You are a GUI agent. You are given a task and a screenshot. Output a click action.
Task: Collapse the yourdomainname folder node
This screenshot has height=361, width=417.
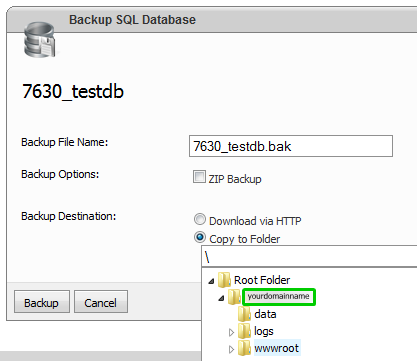click(221, 298)
